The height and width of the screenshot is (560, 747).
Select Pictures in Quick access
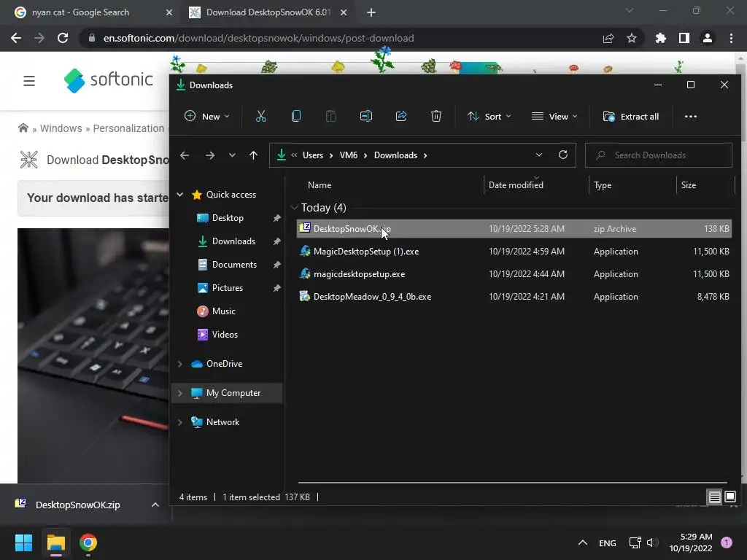(x=228, y=287)
